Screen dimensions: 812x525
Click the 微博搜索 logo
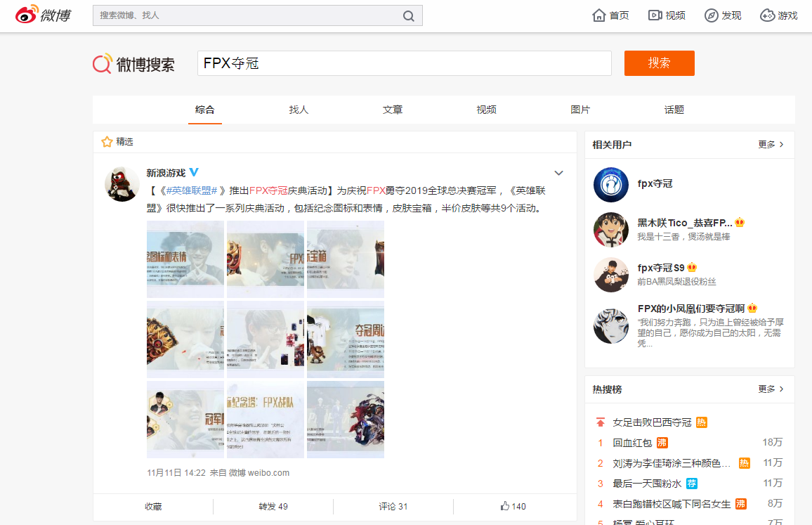tap(133, 64)
